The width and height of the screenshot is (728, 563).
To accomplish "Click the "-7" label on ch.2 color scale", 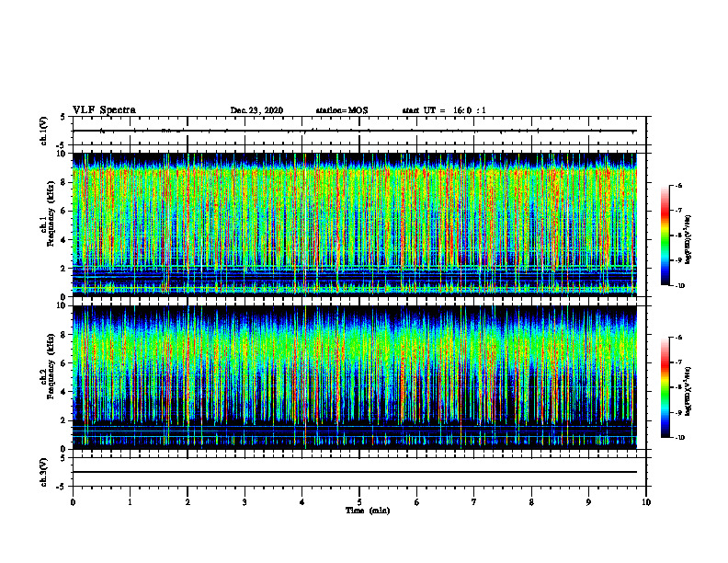I will point(678,362).
